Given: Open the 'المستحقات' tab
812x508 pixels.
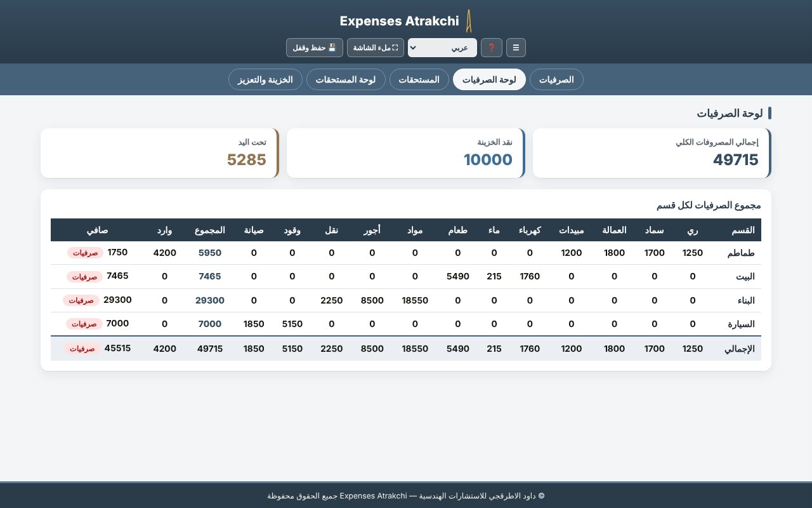Looking at the screenshot, I should tap(419, 79).
